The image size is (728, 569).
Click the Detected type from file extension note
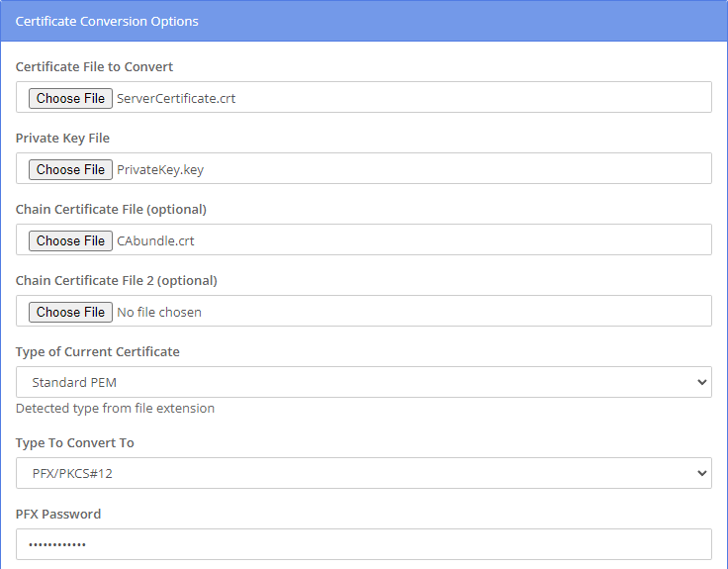115,409
